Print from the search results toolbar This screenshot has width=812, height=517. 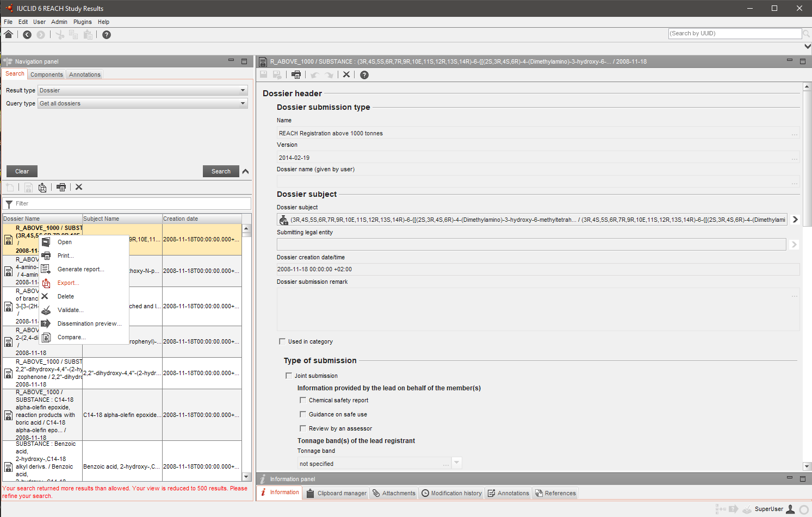(x=61, y=187)
